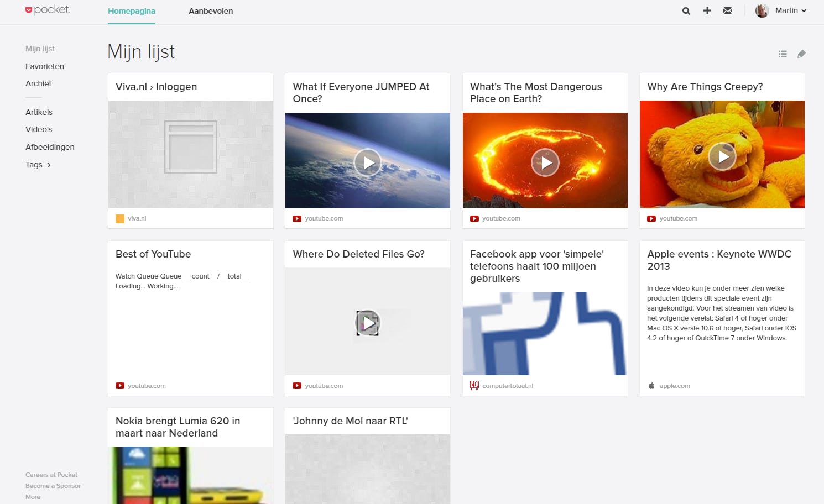Add a new item with plus icon
The image size is (824, 504).
point(707,11)
